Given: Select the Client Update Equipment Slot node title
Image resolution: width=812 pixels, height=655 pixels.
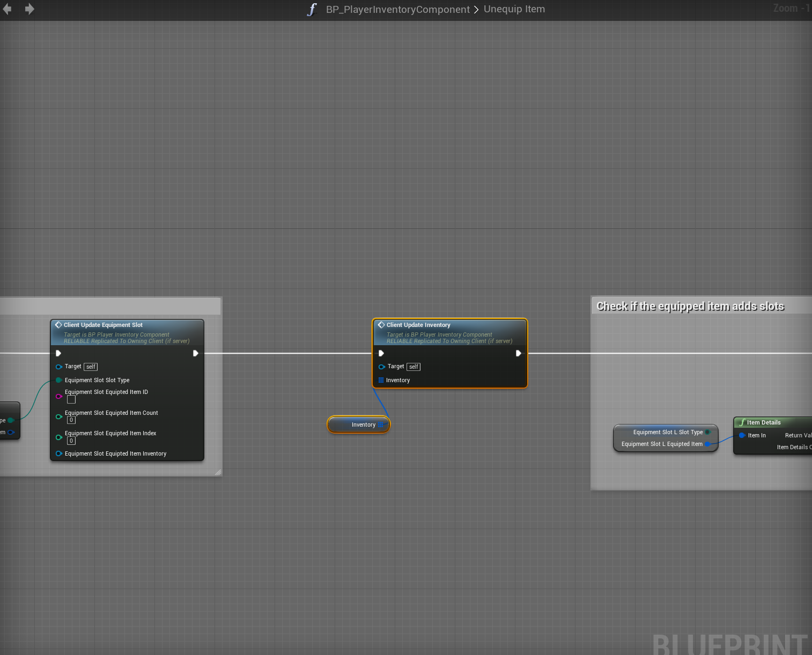Looking at the screenshot, I should pyautogui.click(x=103, y=325).
